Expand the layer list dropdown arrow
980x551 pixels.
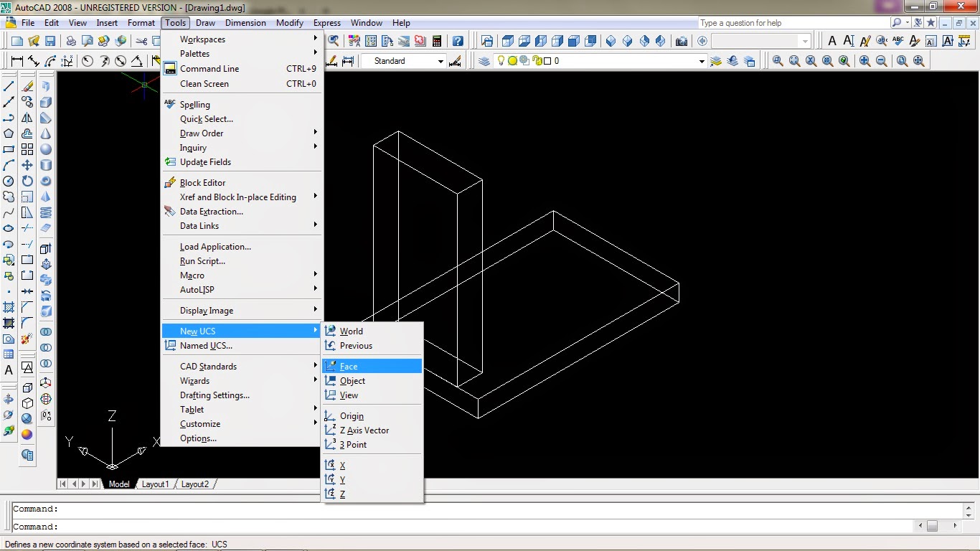[702, 61]
